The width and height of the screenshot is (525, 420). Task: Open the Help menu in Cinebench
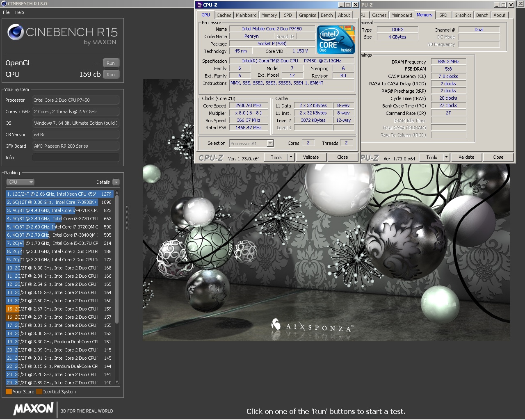click(20, 12)
